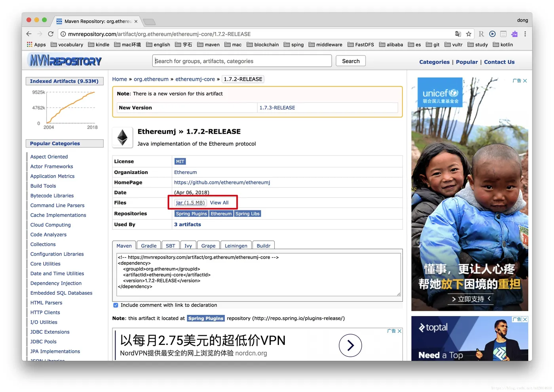This screenshot has width=554, height=392.
Task: Click the MIT license badge
Action: pos(180,161)
